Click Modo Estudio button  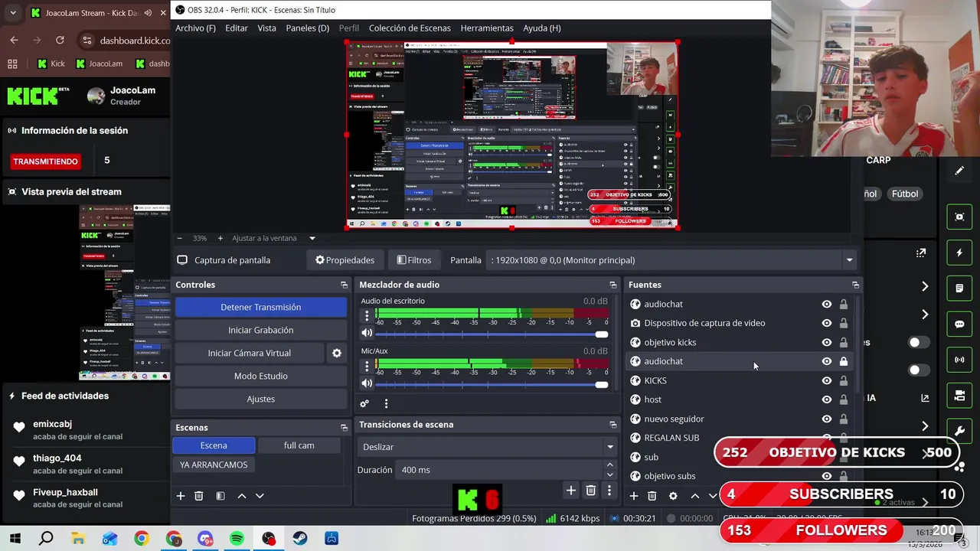coord(260,376)
